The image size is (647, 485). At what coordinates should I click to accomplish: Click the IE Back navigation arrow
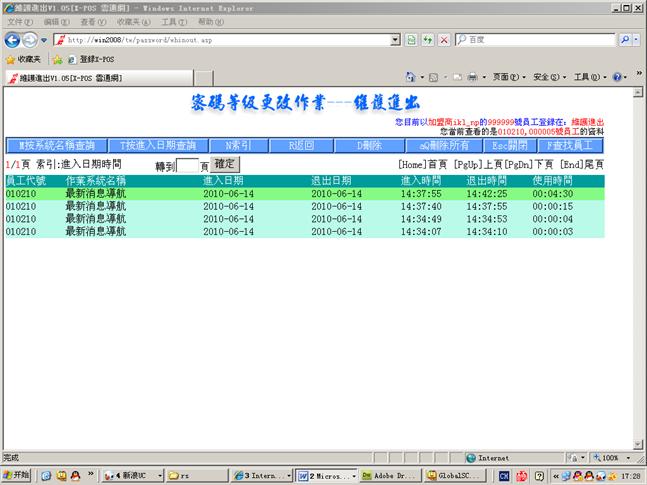(x=13, y=39)
